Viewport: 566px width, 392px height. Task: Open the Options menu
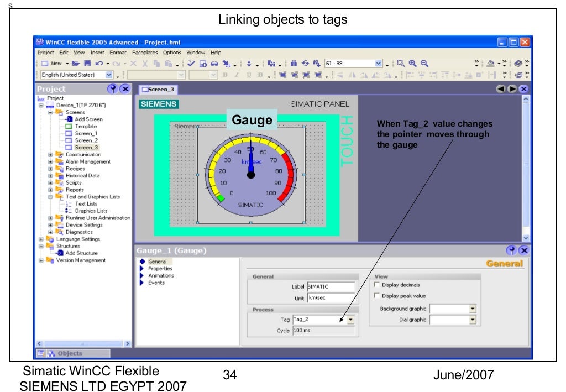tap(172, 53)
